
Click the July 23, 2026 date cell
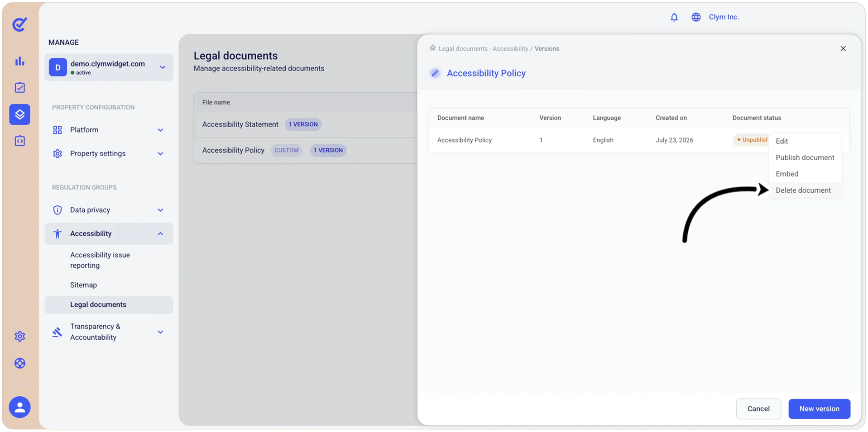[674, 140]
